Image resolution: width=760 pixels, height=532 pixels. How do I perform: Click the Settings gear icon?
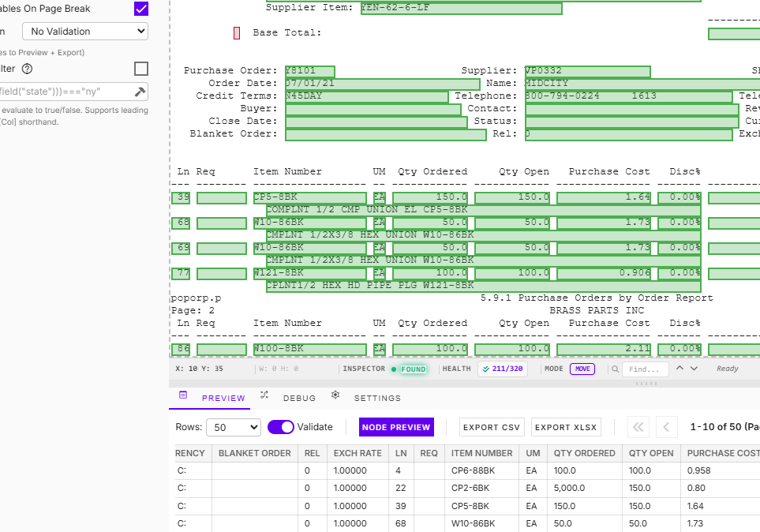(x=335, y=395)
